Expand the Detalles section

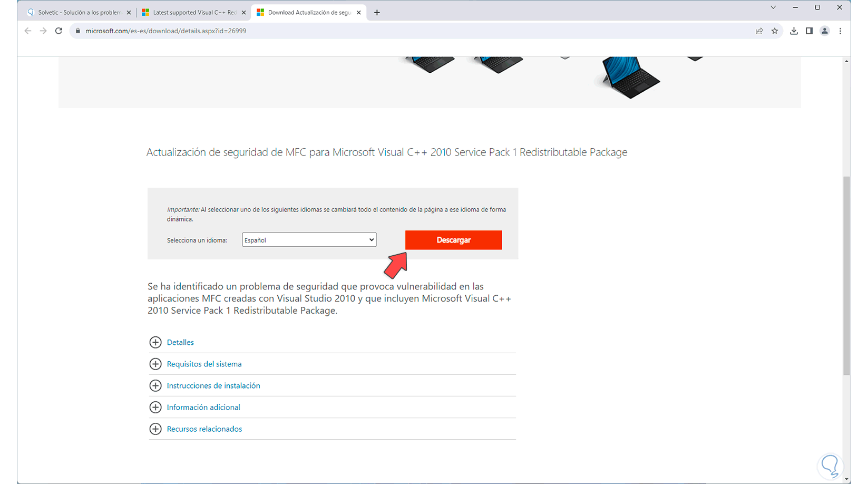[155, 342]
